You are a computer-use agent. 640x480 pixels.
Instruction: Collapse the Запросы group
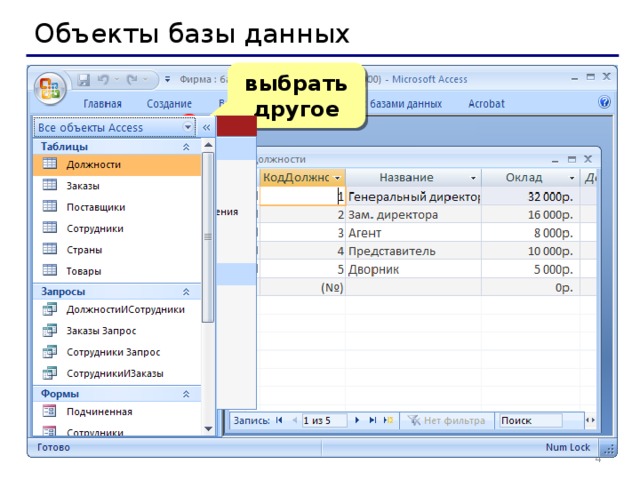(x=186, y=291)
